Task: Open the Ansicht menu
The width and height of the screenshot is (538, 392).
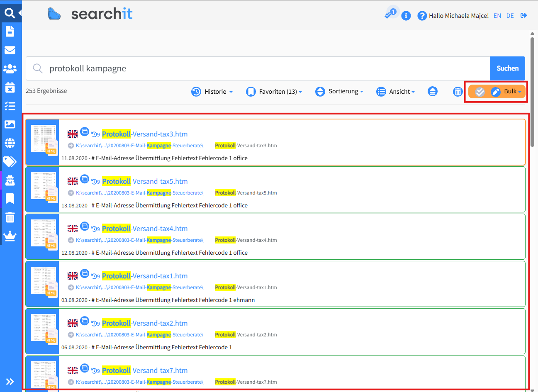Action: click(x=395, y=92)
